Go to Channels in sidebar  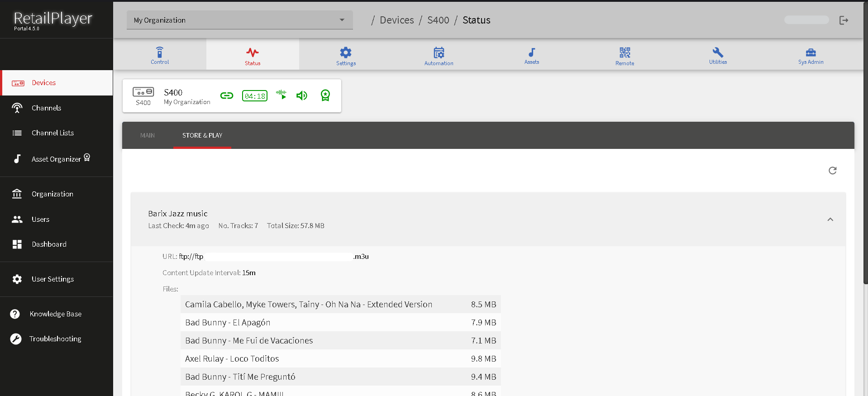click(x=46, y=108)
